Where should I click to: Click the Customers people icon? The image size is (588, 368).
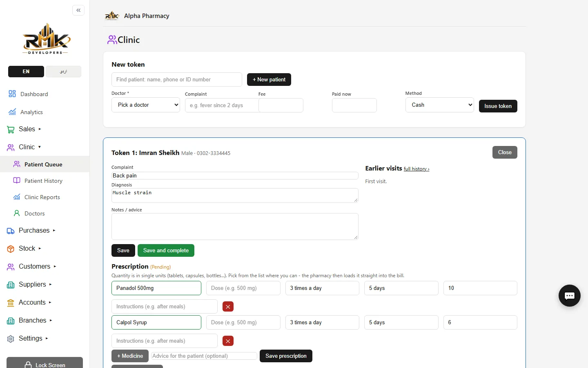click(11, 267)
